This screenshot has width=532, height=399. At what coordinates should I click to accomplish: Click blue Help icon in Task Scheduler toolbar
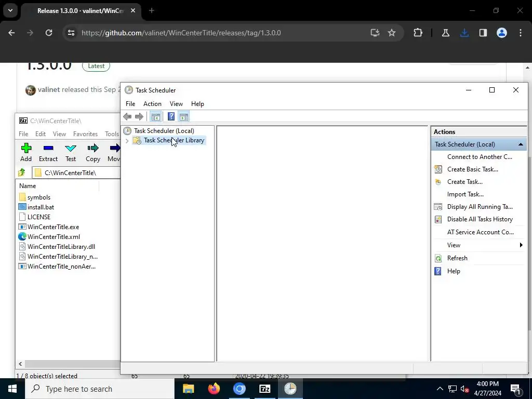[171, 117]
